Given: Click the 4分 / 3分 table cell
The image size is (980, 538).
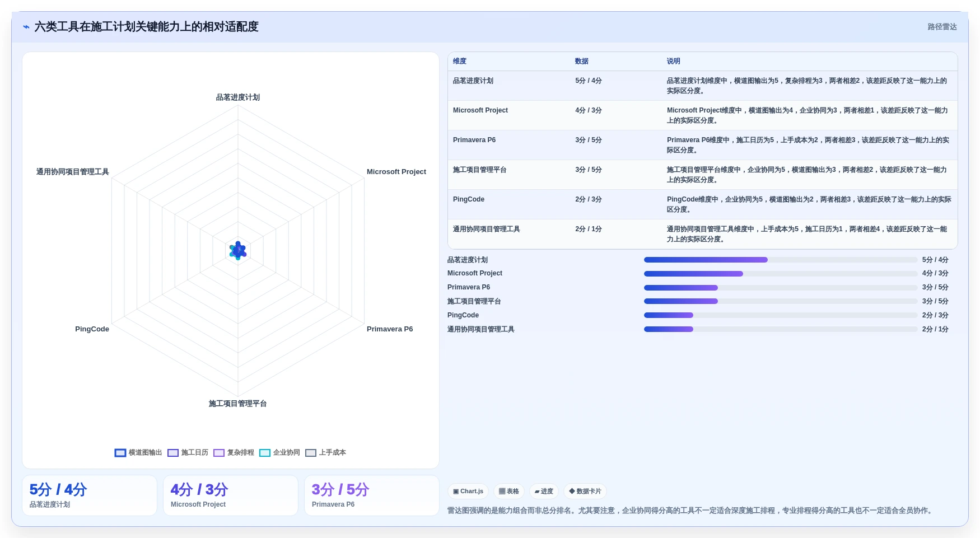Looking at the screenshot, I should point(589,110).
